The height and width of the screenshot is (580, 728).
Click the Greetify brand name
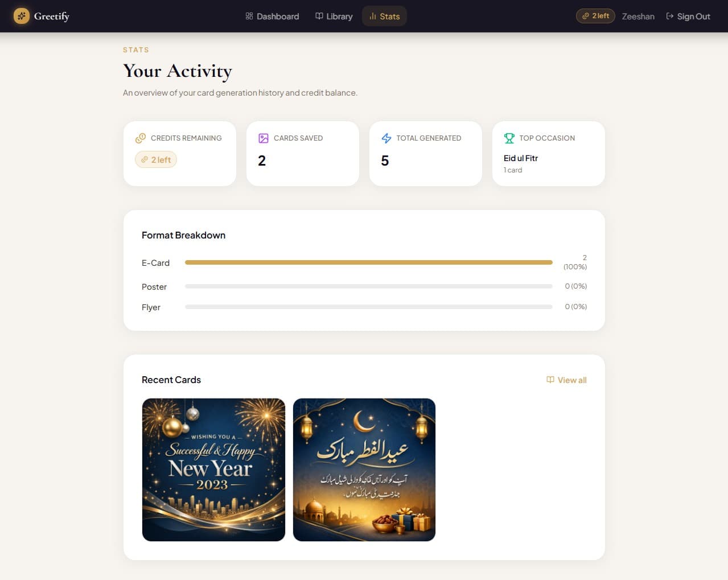[x=52, y=16]
